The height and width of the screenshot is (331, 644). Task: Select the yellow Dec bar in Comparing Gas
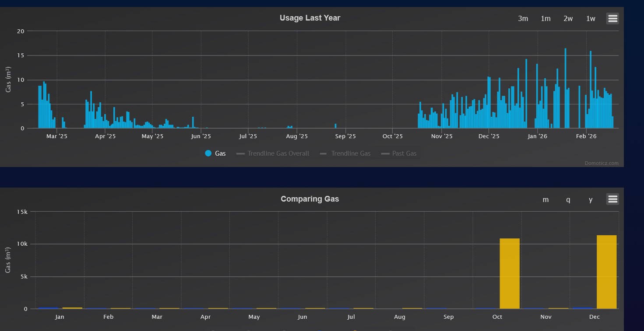click(x=606, y=272)
